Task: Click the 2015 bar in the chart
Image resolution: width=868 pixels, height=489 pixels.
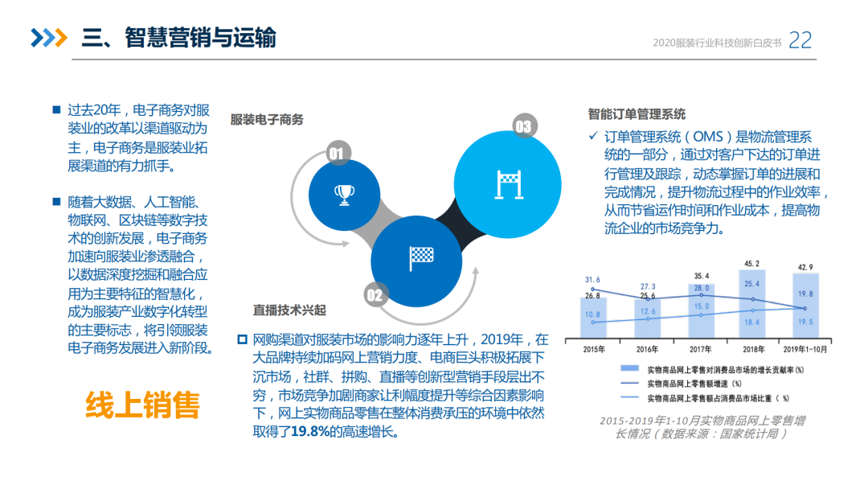Action: pyautogui.click(x=593, y=318)
